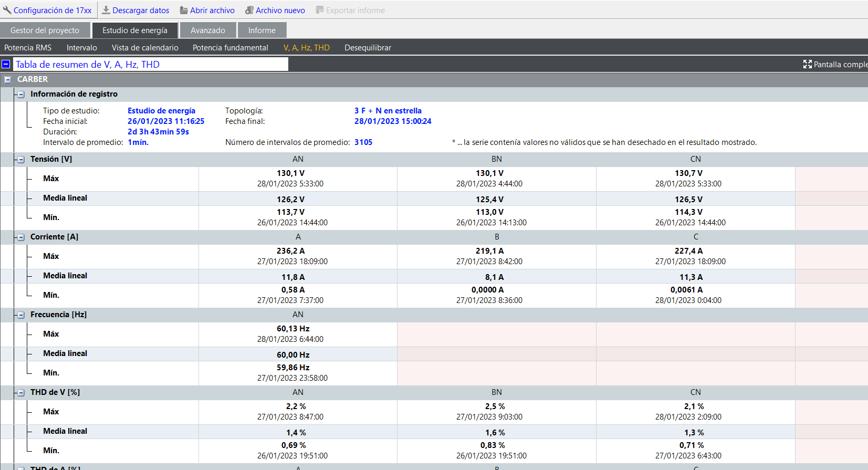Click the Pantalla completa fullscreen icon
This screenshot has width=868, height=470.
point(807,64)
